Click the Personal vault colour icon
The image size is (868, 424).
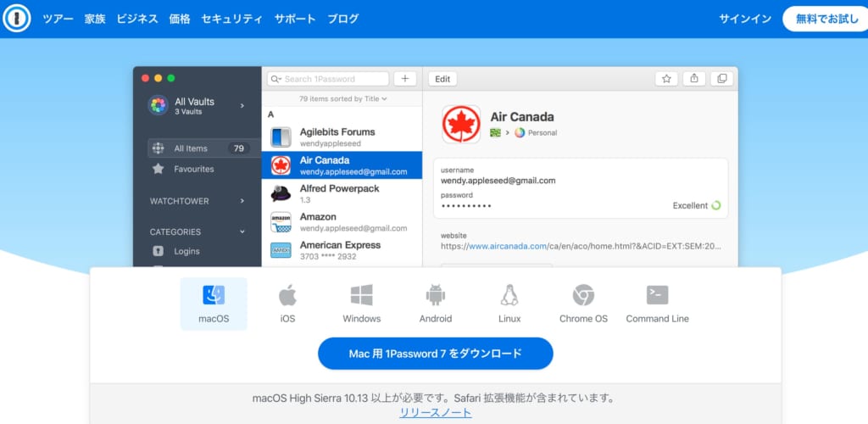click(x=520, y=133)
